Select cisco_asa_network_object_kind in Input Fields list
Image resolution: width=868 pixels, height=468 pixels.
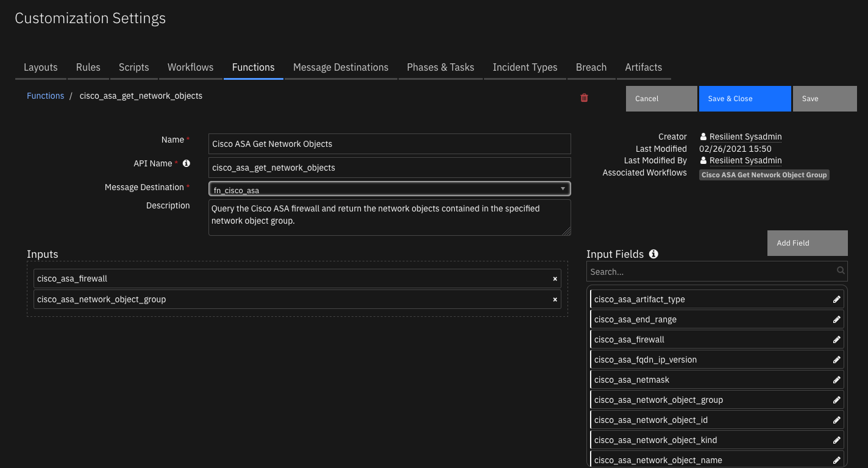click(x=717, y=440)
